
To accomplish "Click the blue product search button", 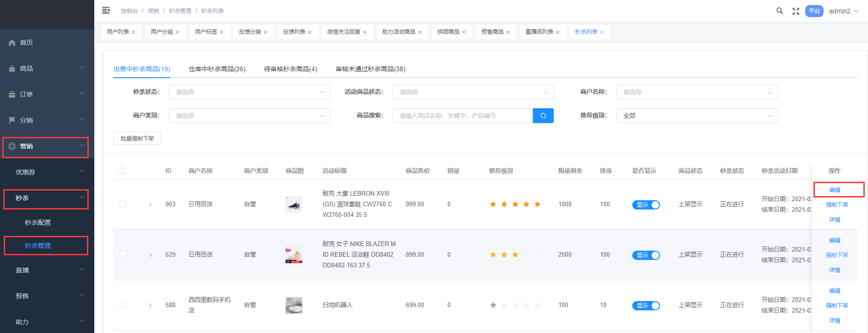I will [x=543, y=116].
